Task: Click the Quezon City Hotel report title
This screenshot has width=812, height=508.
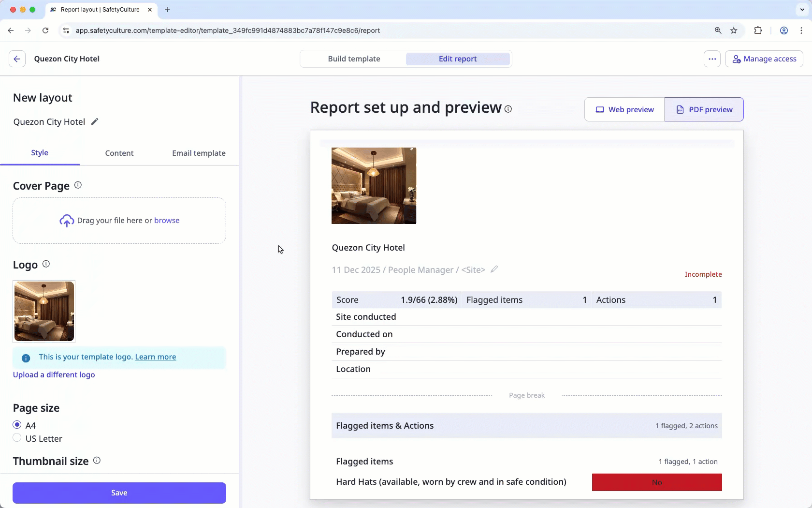Action: [368, 248]
